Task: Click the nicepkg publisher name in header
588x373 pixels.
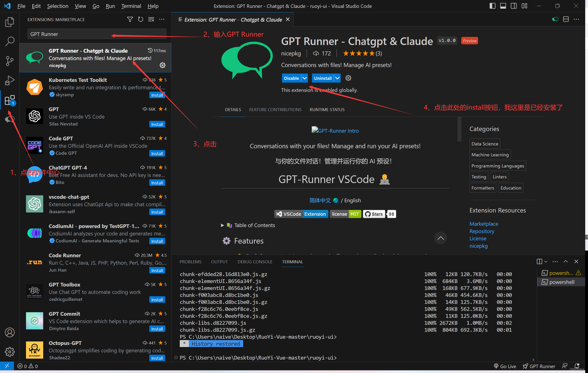Action: pyautogui.click(x=291, y=53)
